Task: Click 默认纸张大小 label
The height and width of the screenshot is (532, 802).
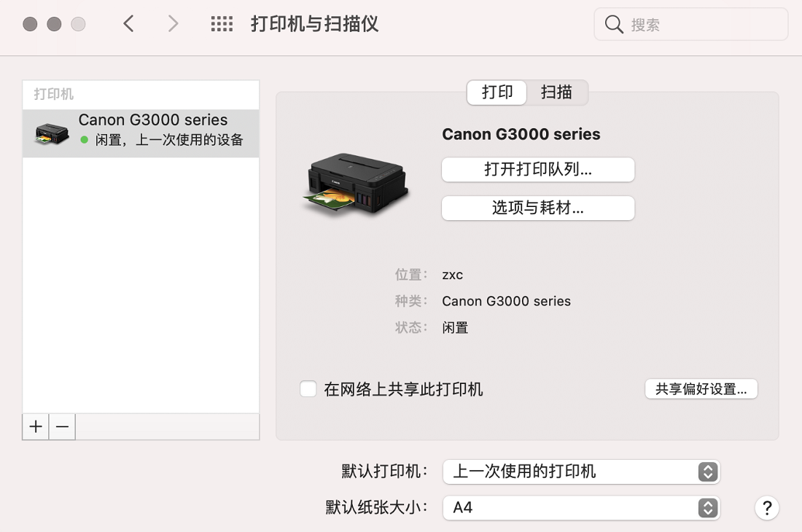Action: tap(376, 507)
